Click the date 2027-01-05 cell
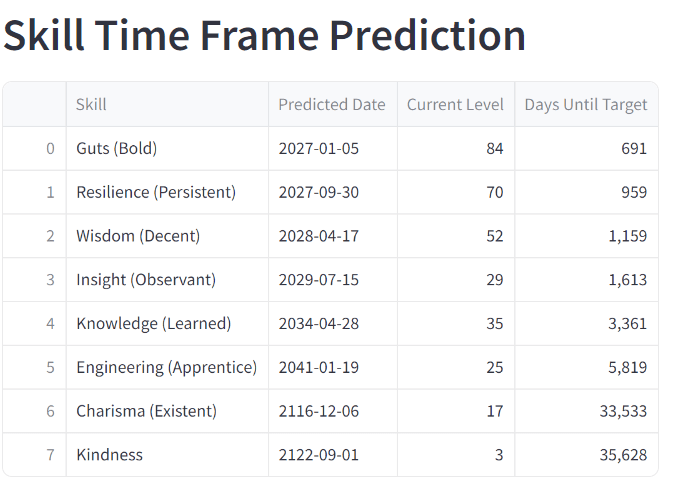 tap(333, 149)
